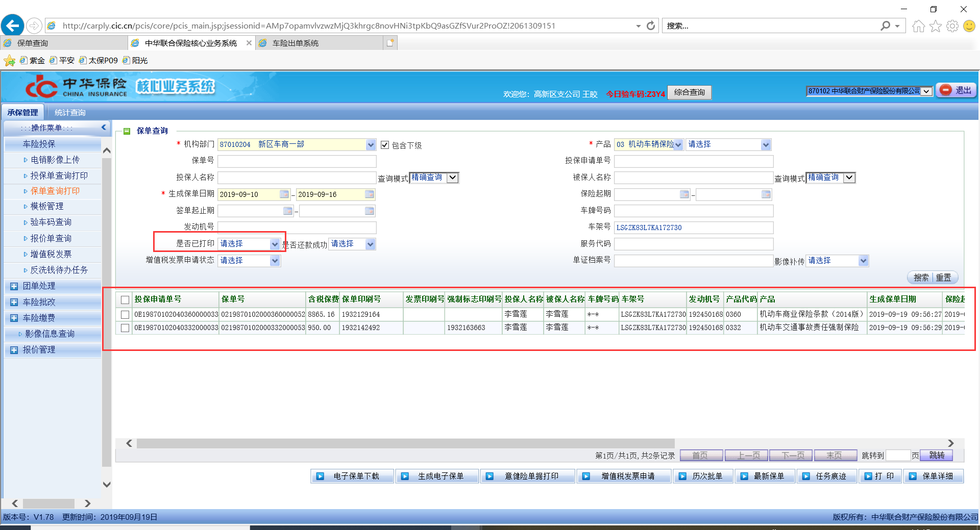Click the 车架号 input field
This screenshot has height=530, width=980.
tap(694, 228)
